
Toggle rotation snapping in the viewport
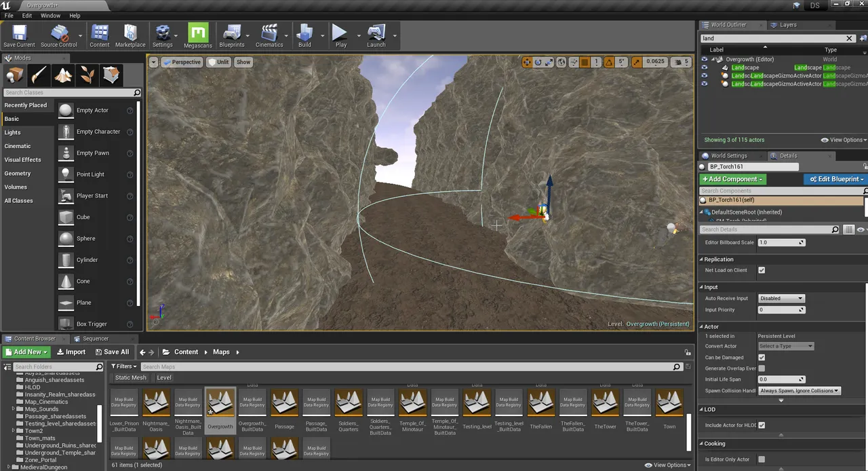tap(608, 62)
